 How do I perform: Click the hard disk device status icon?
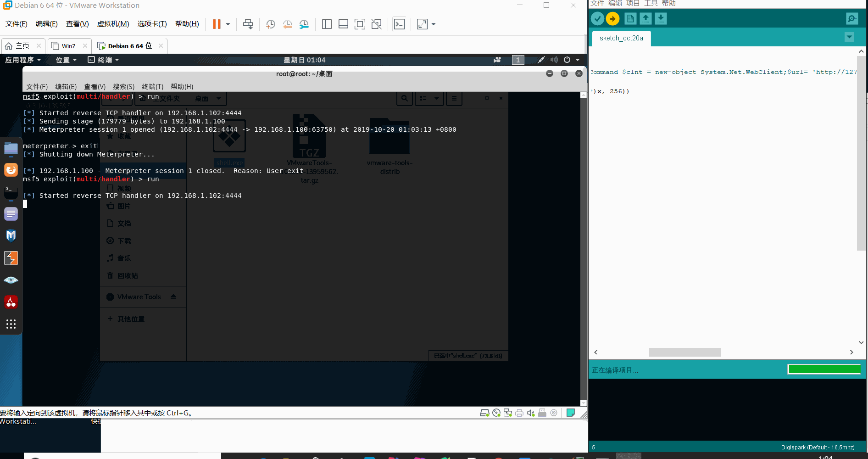pos(484,413)
